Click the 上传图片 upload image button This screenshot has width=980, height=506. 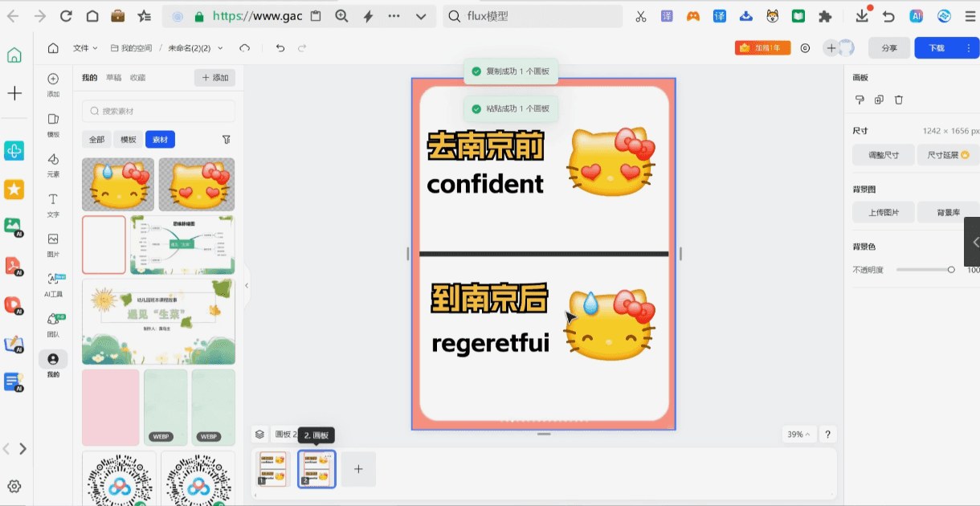click(884, 213)
